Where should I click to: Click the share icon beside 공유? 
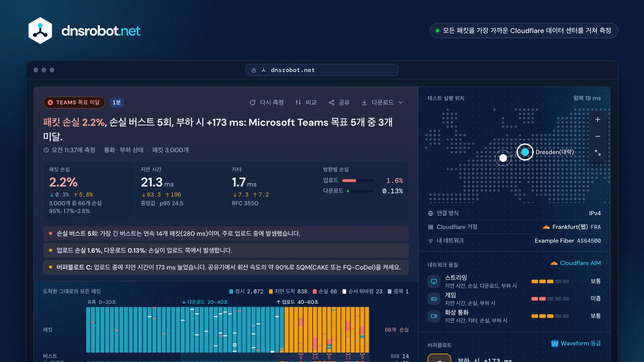pos(332,103)
